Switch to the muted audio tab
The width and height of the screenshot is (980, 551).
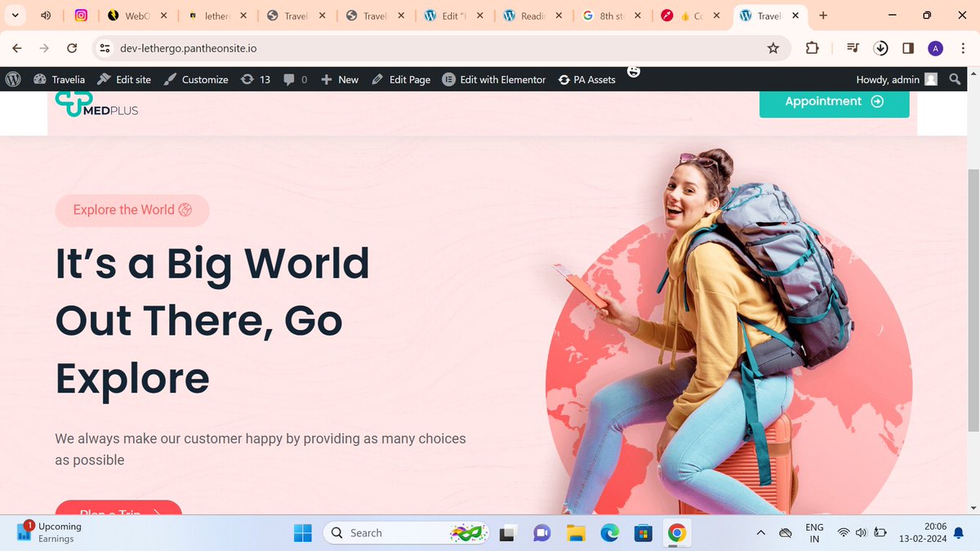(46, 16)
